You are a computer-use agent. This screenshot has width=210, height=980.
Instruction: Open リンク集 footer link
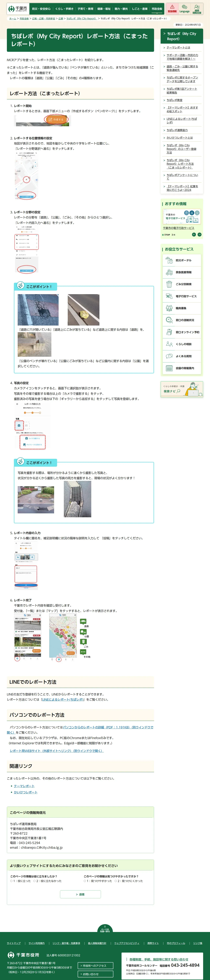pyautogui.click(x=198, y=943)
